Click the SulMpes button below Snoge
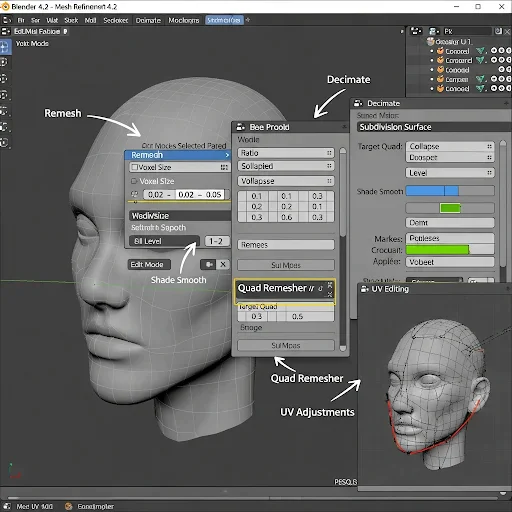The width and height of the screenshot is (512, 512). coord(286,345)
